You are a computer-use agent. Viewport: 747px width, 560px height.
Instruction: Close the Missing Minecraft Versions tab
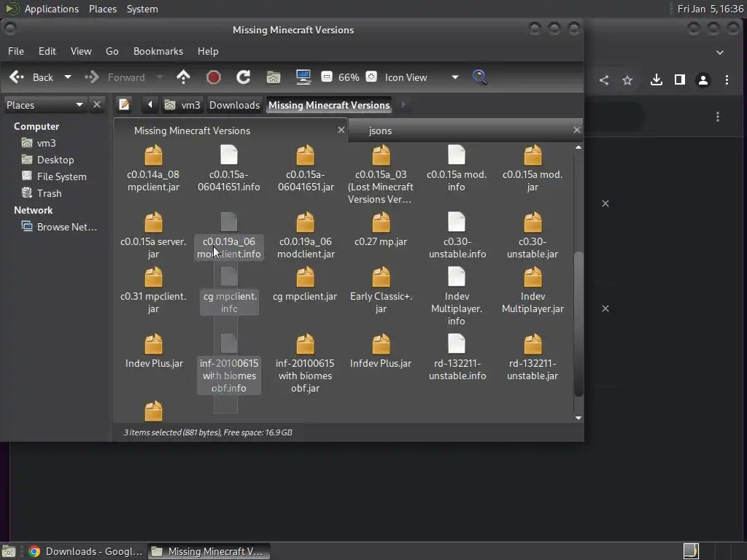341,130
